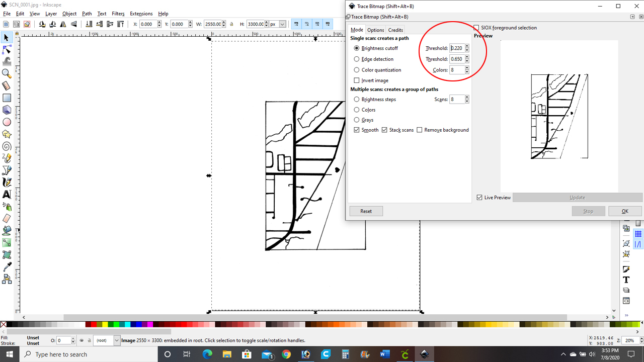Increase the Brightness cutoff threshold stepper
The height and width of the screenshot is (362, 644).
[467, 46]
